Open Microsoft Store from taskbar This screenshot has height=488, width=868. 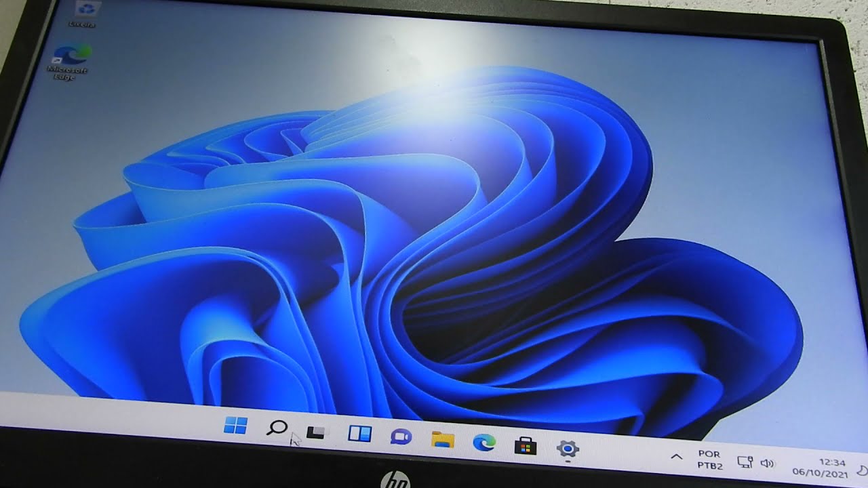click(526, 445)
